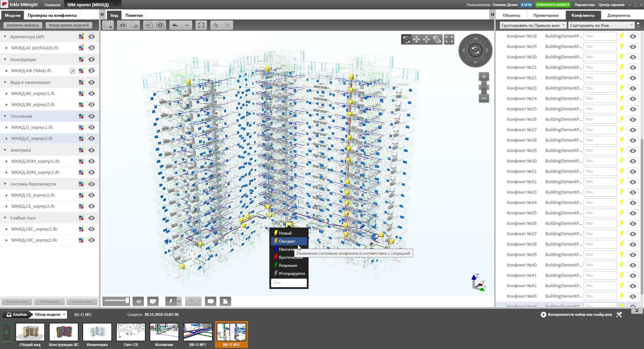Image resolution: width=644 pixels, height=349 pixels.
Task: Select Критический status in the conflict menu
Action: (x=289, y=257)
